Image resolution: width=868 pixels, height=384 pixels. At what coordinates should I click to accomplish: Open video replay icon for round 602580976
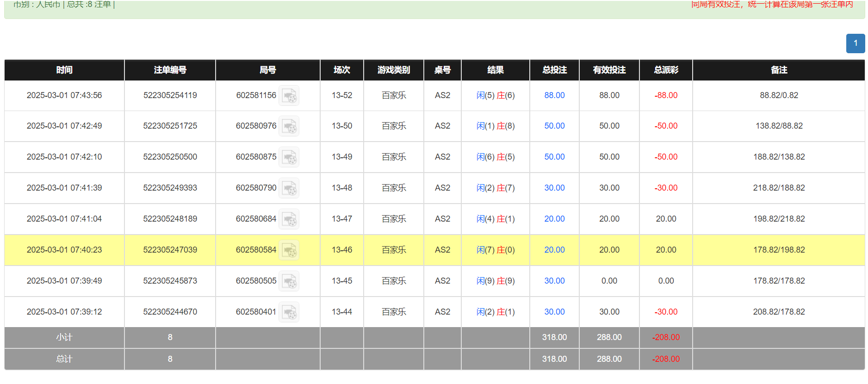pos(289,126)
